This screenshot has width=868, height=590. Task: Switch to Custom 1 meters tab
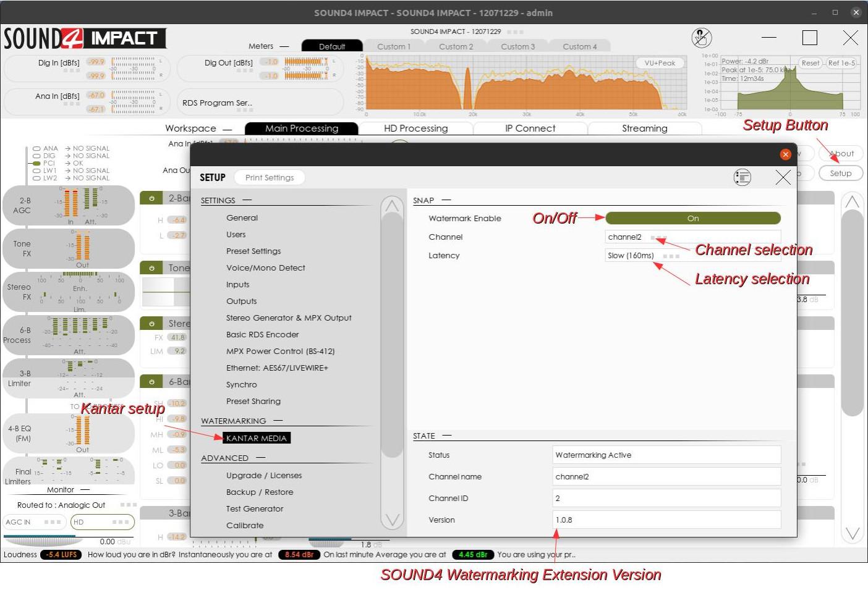pos(394,46)
